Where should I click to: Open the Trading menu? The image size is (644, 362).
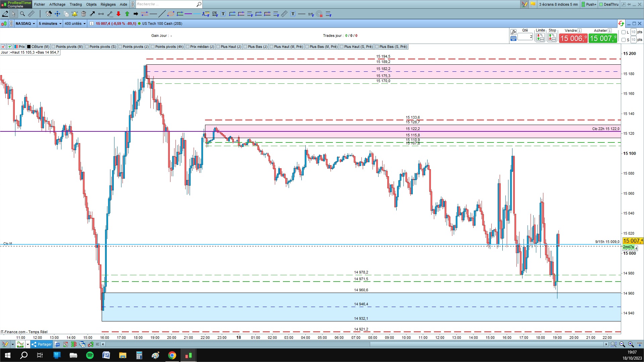click(x=76, y=4)
